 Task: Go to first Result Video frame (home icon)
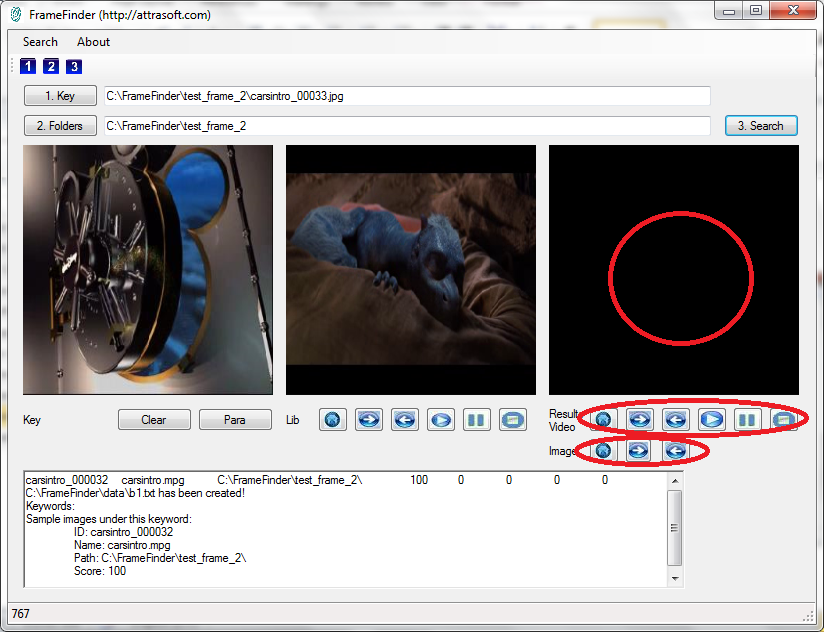click(603, 419)
